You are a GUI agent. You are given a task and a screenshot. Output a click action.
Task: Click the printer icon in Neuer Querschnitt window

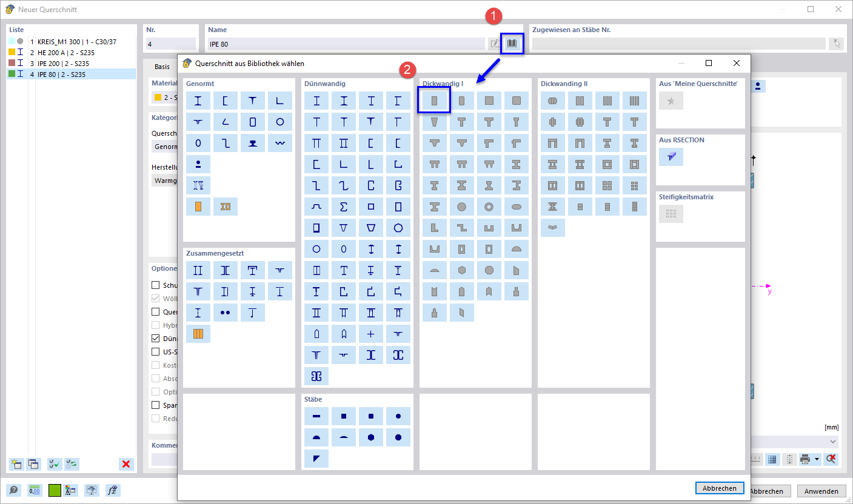pyautogui.click(x=805, y=459)
